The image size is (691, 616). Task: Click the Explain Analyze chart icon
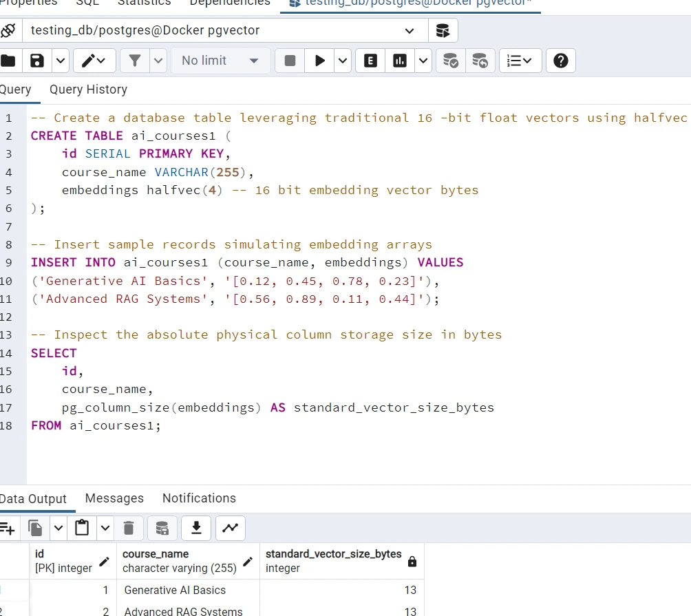click(x=400, y=61)
